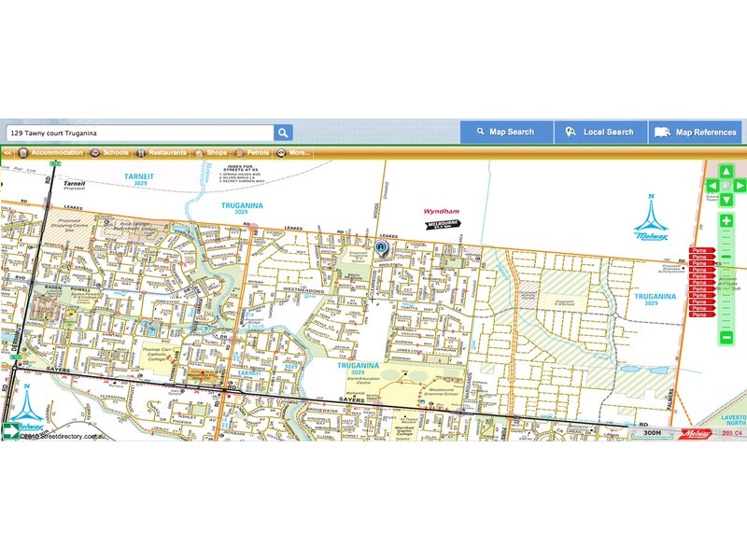Pan the map up with the arrow
747x560 pixels.
pyautogui.click(x=726, y=172)
